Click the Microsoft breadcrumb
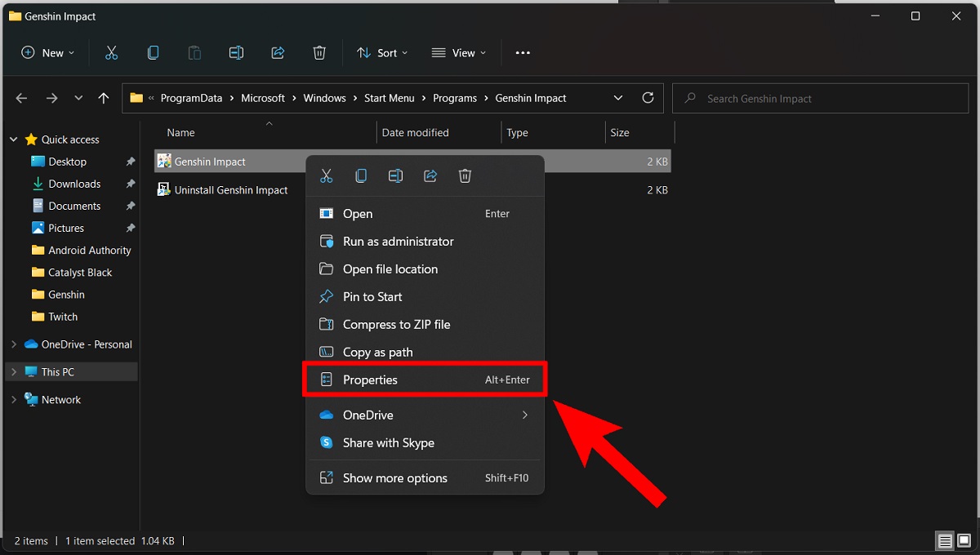 point(263,98)
